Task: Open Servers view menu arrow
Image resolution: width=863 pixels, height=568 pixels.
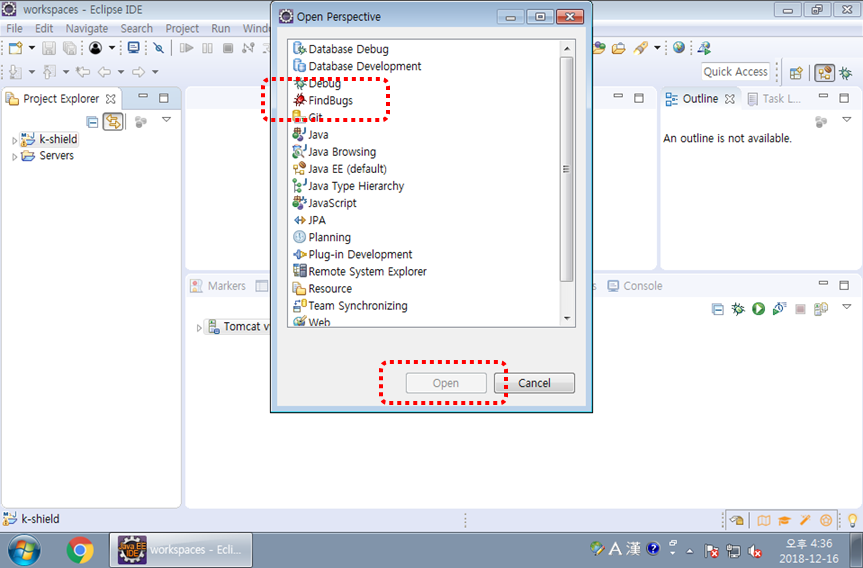Action: click(x=846, y=307)
